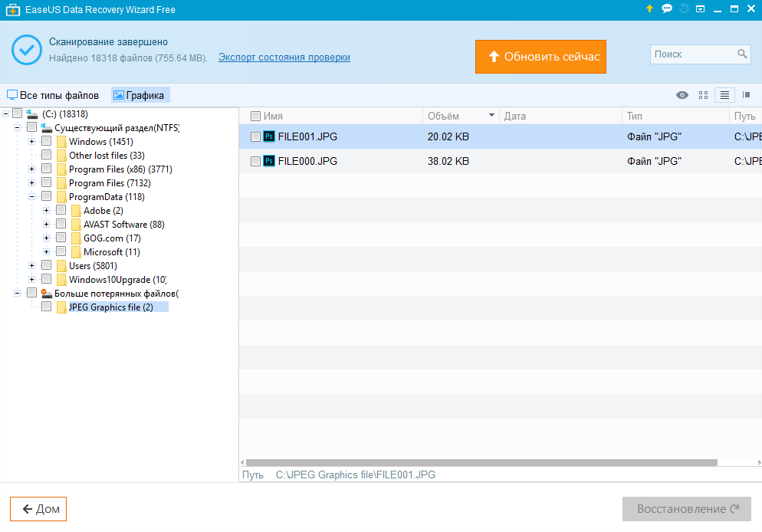Collapse the (C:) root node
The image size is (762, 532).
pos(6,113)
